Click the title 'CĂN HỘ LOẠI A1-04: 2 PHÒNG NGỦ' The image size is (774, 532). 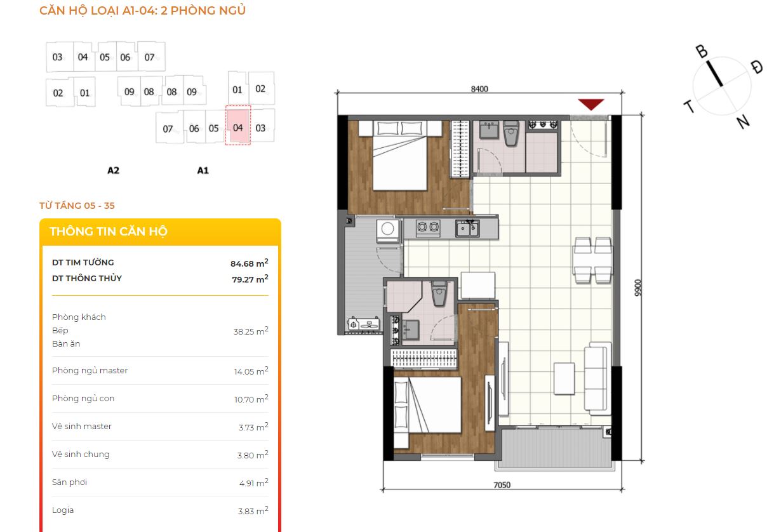coord(142,11)
